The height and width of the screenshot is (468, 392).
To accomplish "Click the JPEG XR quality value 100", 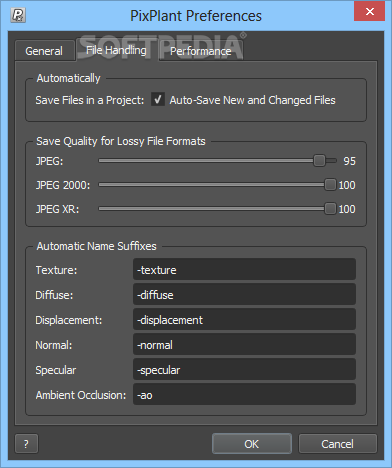I will pyautogui.click(x=347, y=209).
